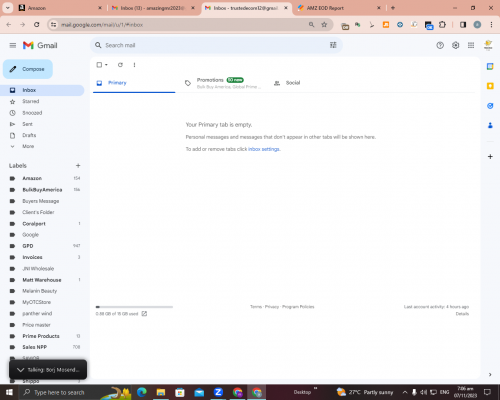Viewport: 500px width, 400px height.
Task: Click the Compose button
Action: [x=28, y=69]
